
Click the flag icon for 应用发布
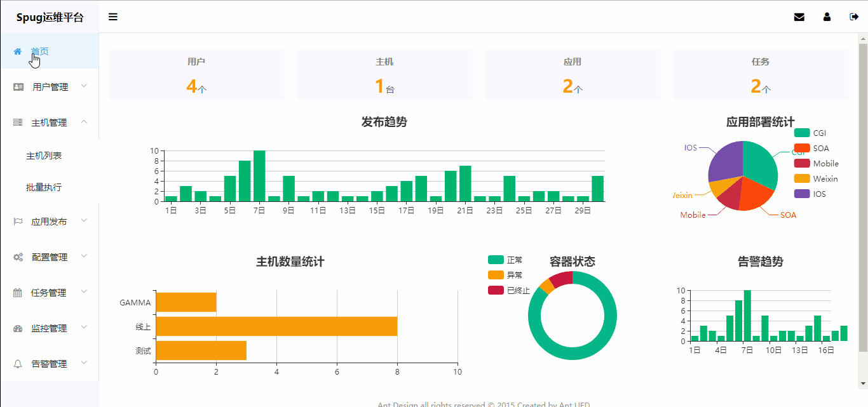[x=18, y=222]
